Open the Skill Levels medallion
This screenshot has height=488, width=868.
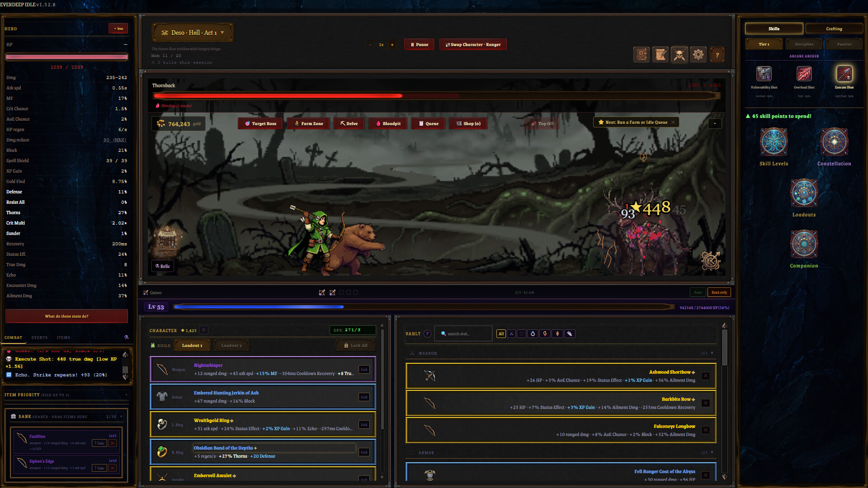click(774, 142)
